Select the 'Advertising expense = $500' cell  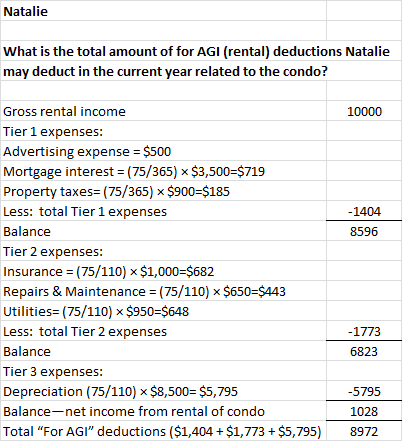point(163,151)
